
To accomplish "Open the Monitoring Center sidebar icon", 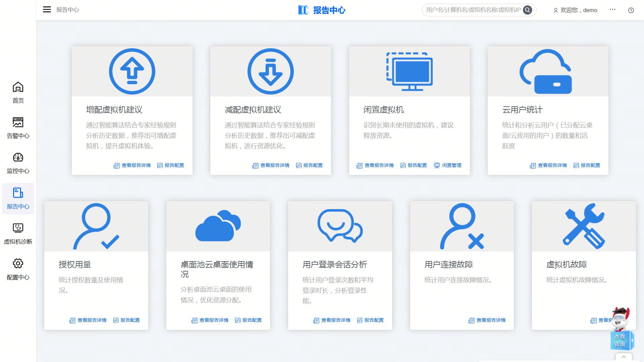I will pos(18,163).
